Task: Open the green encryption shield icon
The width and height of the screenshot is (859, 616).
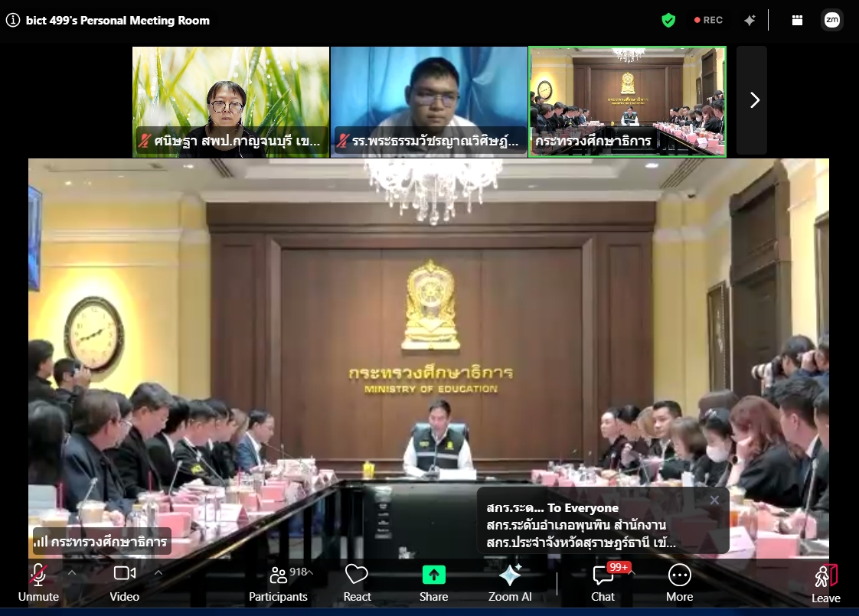Action: pos(668,20)
